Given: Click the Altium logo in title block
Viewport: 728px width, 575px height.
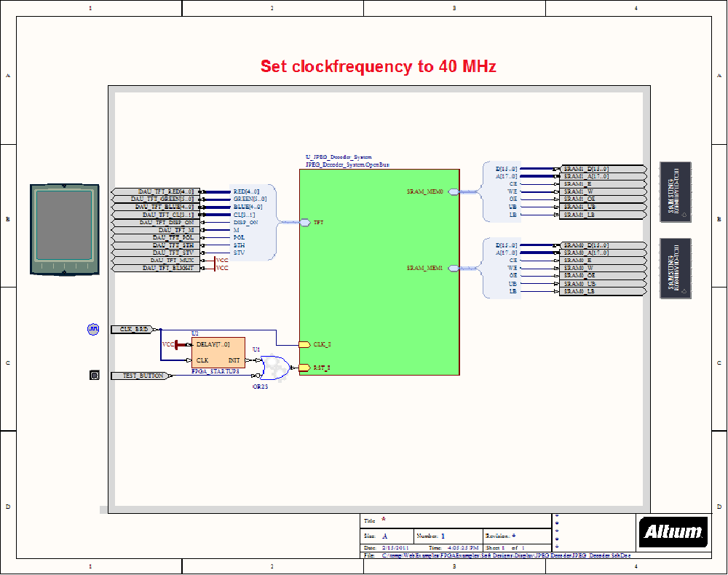Looking at the screenshot, I should (x=673, y=532).
